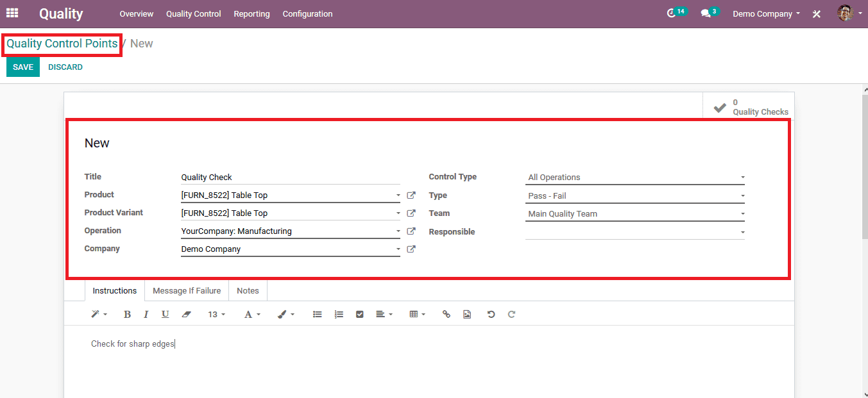Image resolution: width=868 pixels, height=398 pixels.
Task: Insert an image via picture icon
Action: click(467, 314)
